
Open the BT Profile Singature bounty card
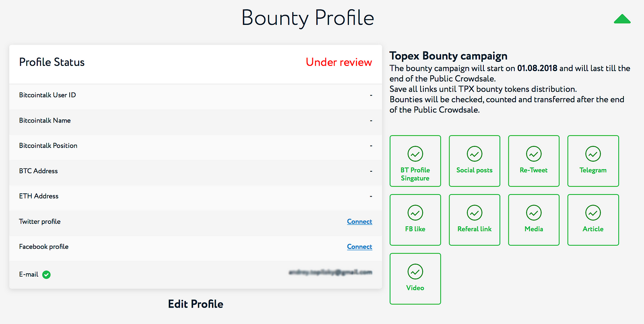[x=415, y=161]
